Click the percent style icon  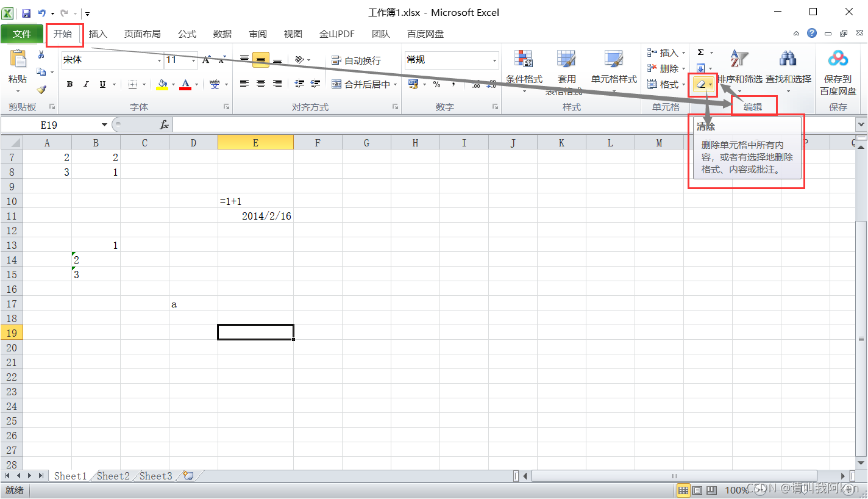click(x=437, y=84)
